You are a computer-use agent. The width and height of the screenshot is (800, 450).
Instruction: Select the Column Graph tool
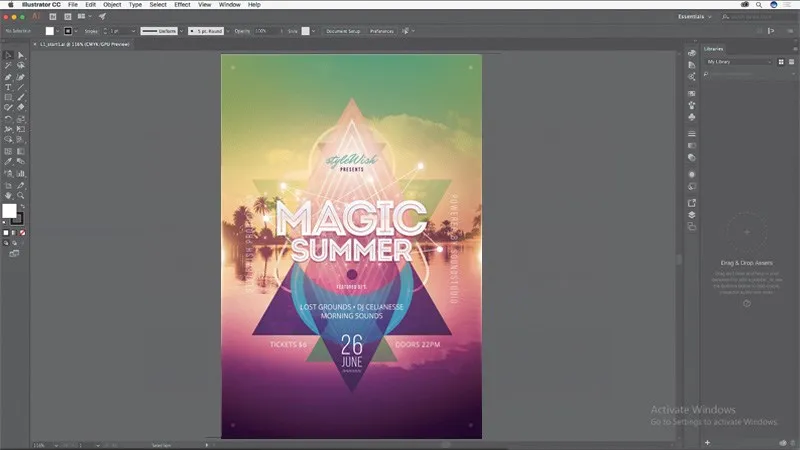21,174
